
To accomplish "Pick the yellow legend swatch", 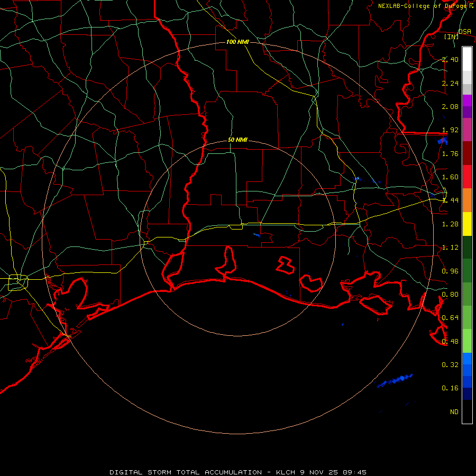I will pyautogui.click(x=467, y=224).
